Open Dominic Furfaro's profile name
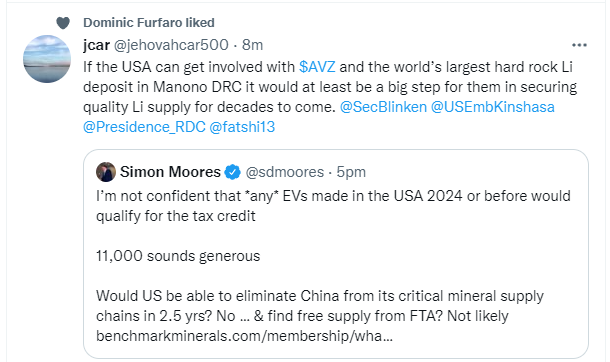Viewport: 610px width, 362px height. coord(133,23)
